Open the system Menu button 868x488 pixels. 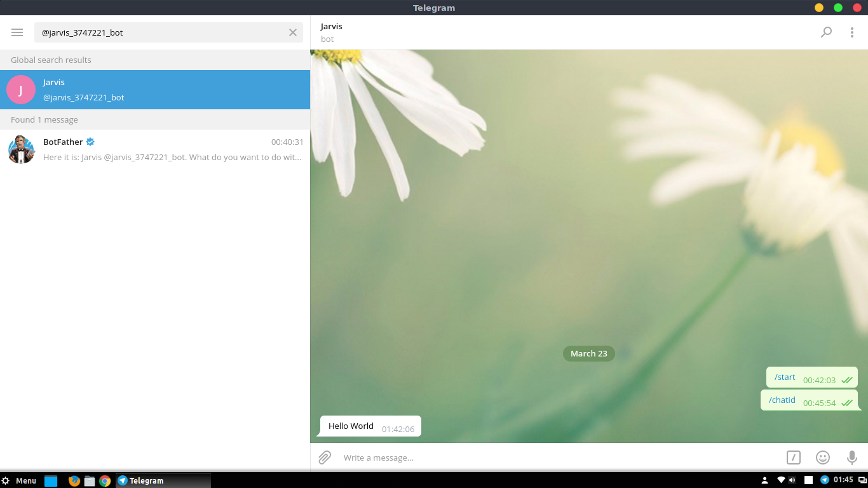pos(19,480)
